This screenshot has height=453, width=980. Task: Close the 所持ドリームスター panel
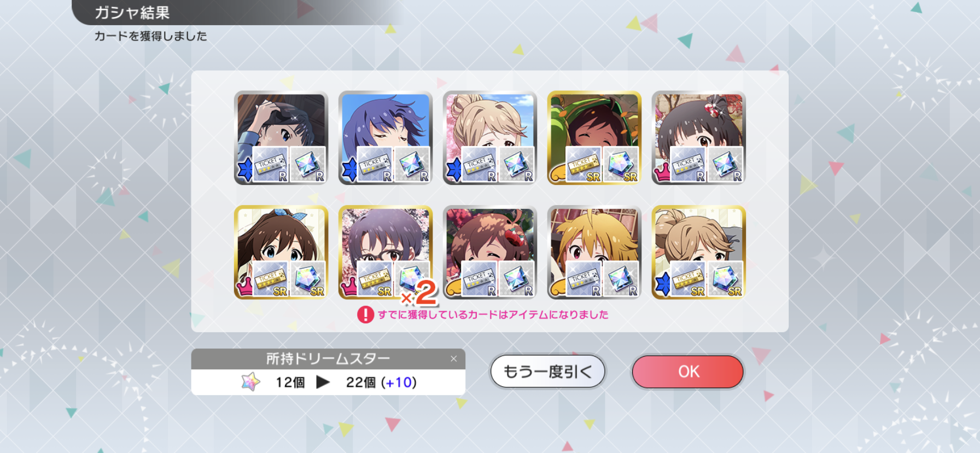(453, 359)
